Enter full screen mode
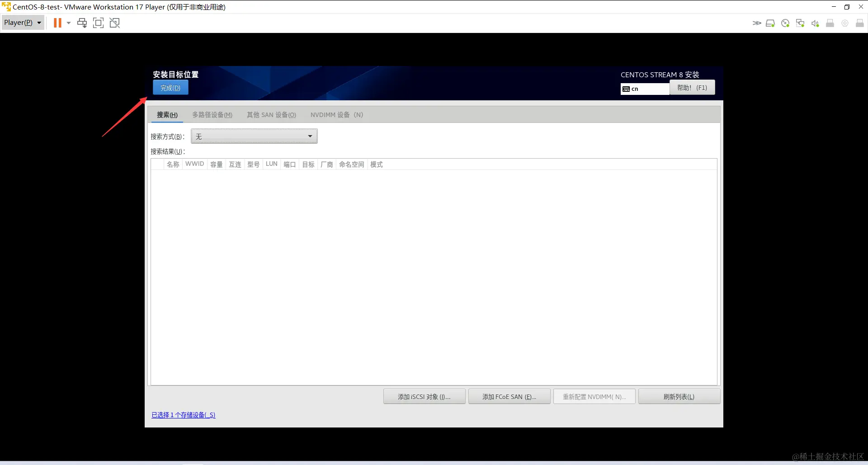 coord(98,23)
